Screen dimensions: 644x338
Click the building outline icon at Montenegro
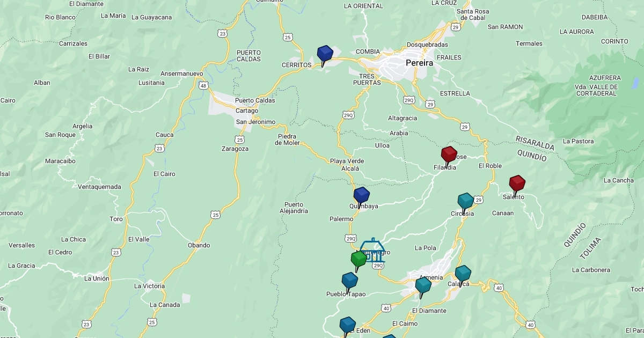(x=372, y=250)
